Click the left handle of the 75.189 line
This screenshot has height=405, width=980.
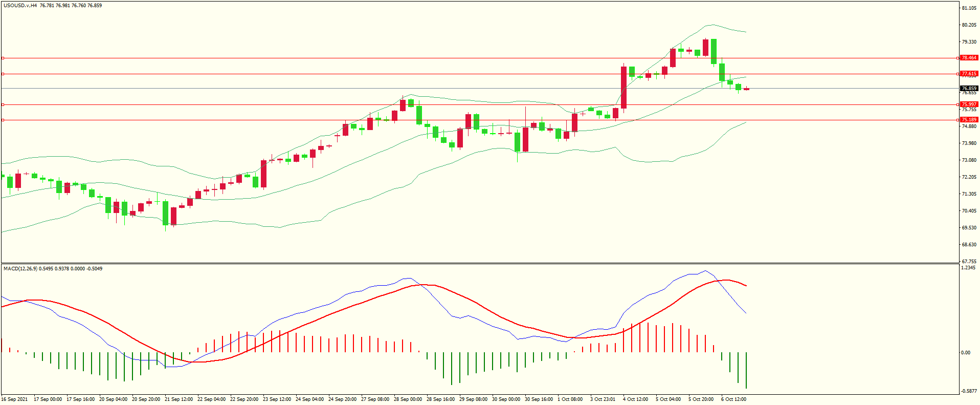pos(3,120)
